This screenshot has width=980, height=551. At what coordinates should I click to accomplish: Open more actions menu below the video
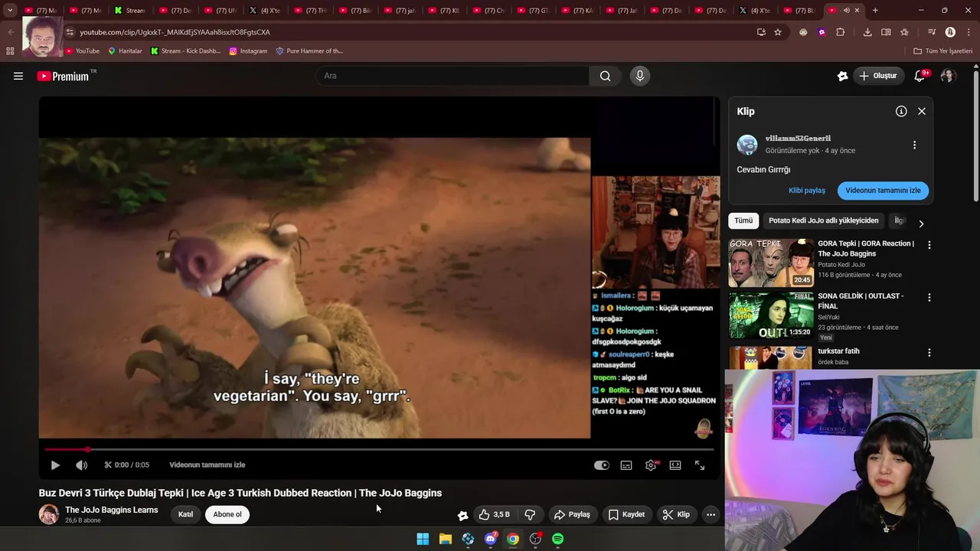(x=710, y=514)
